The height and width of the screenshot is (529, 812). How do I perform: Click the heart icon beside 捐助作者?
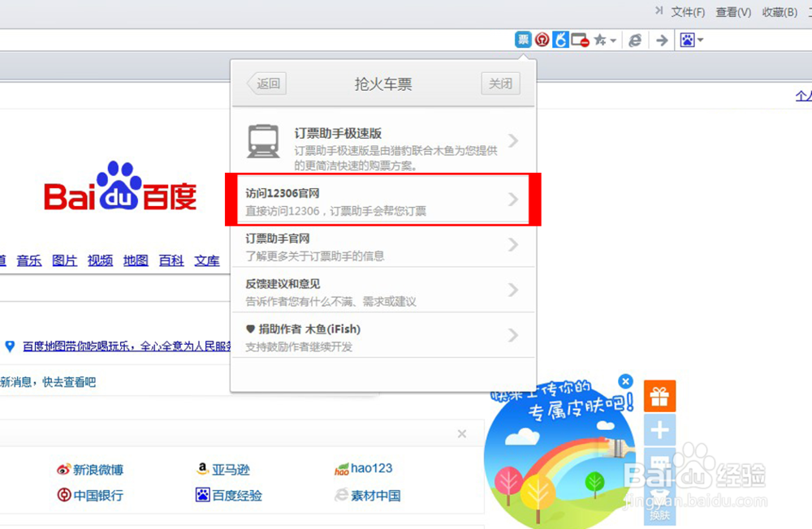[250, 329]
